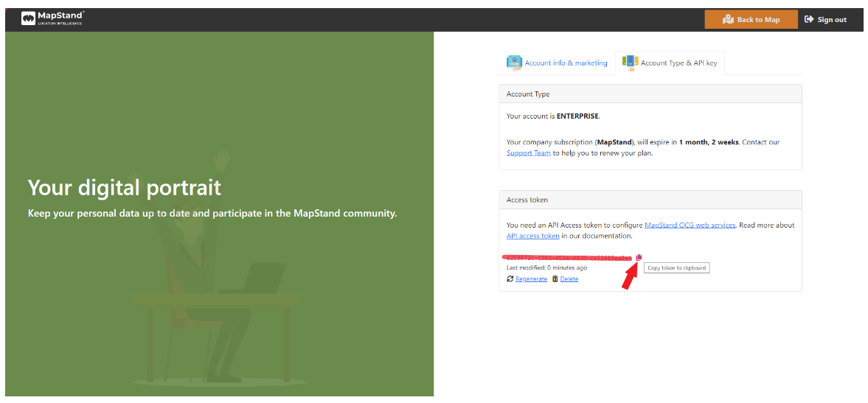The image size is (868, 403).
Task: Click Regenerate token link
Action: [x=531, y=279]
